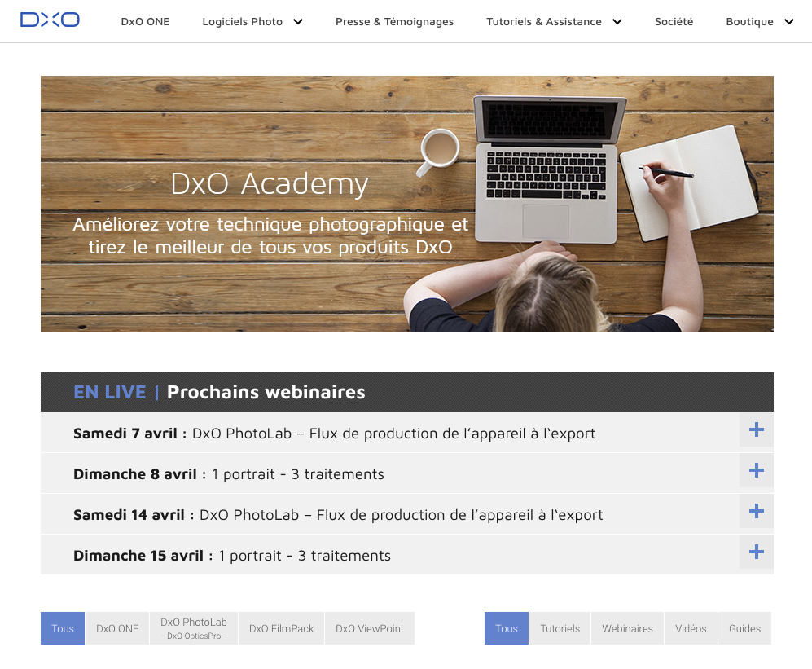Screen dimensions: 812x669
Task: Filter by DxO PhotoLab - DxO OpticsPro
Action: point(194,628)
